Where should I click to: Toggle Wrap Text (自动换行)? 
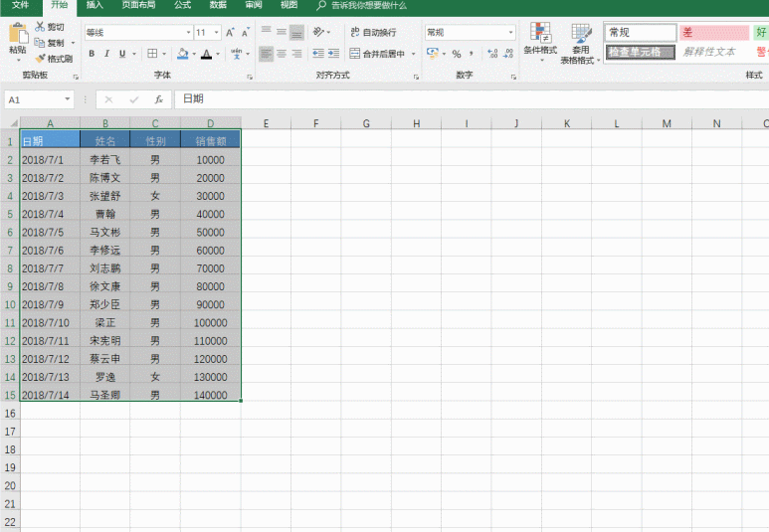click(x=372, y=33)
